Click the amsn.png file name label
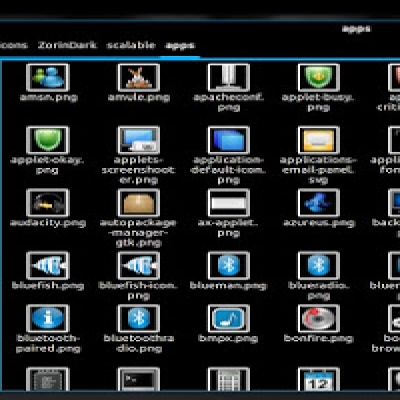 tap(49, 97)
